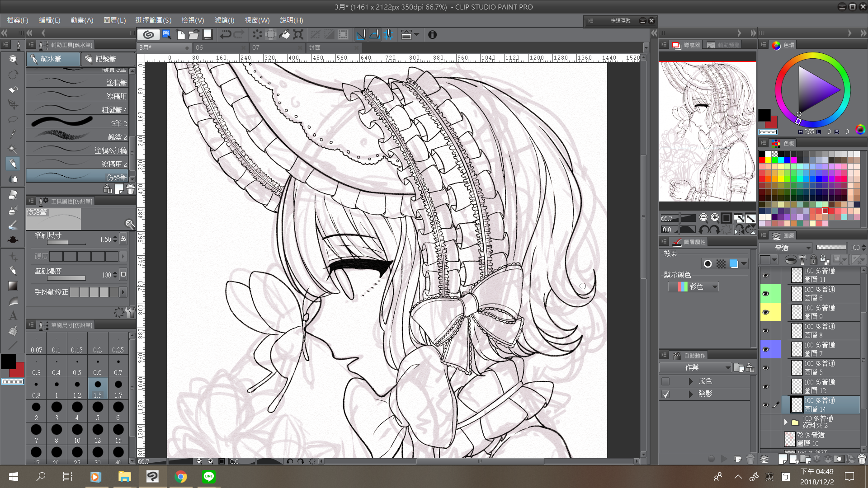Create a new raster layer icon
This screenshot has width=868, height=488.
pos(783,459)
